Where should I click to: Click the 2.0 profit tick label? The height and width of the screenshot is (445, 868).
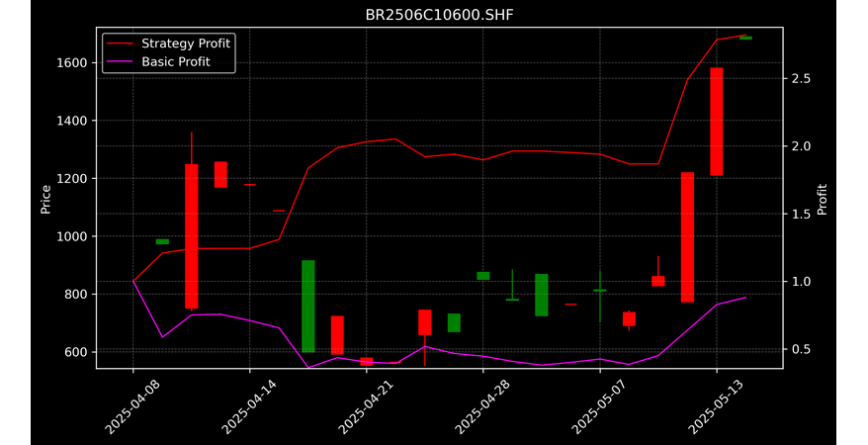tap(801, 146)
